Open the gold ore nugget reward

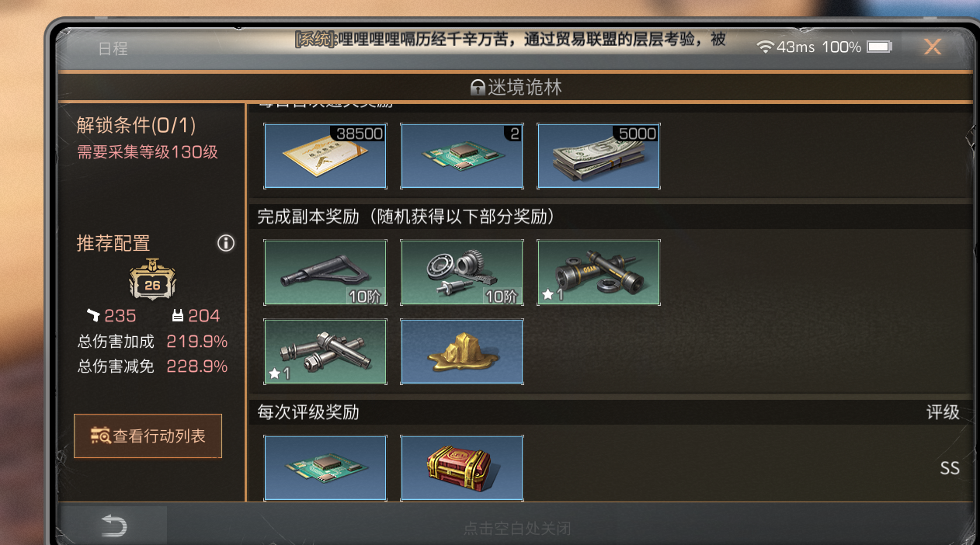pyautogui.click(x=462, y=352)
